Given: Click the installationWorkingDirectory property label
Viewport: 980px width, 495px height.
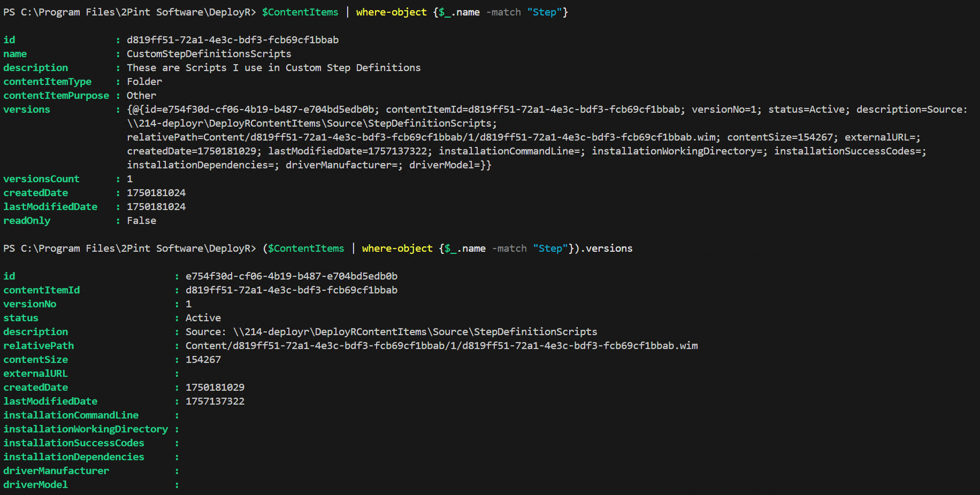Looking at the screenshot, I should [x=86, y=429].
